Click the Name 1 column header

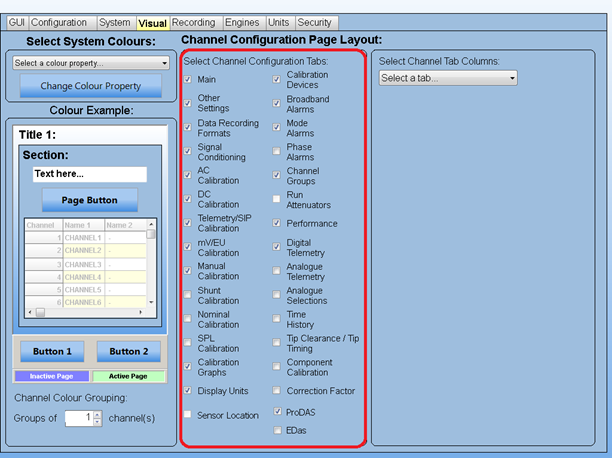(x=84, y=225)
